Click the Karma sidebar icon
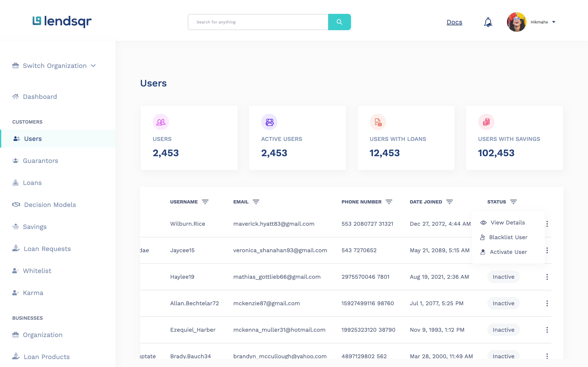This screenshot has height=367, width=588. 16,293
